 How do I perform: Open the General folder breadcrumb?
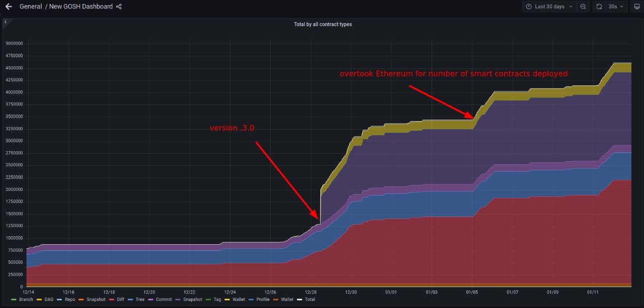tap(31, 7)
